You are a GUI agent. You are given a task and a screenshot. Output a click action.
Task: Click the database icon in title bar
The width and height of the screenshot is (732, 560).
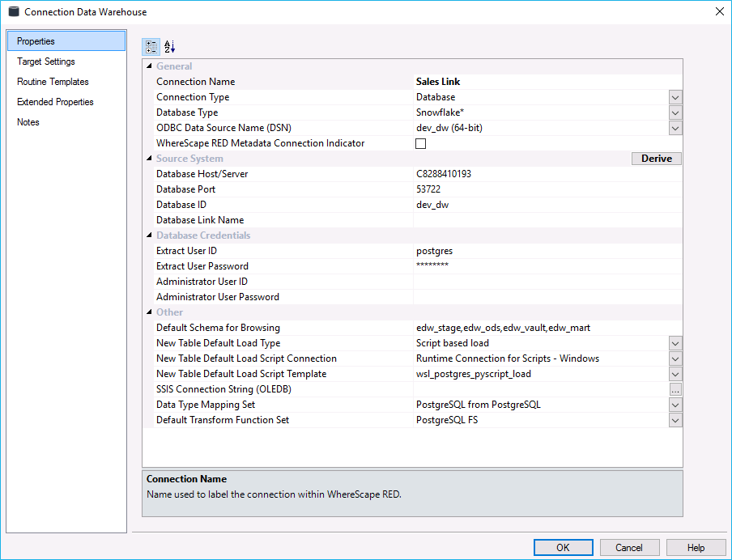tap(14, 11)
